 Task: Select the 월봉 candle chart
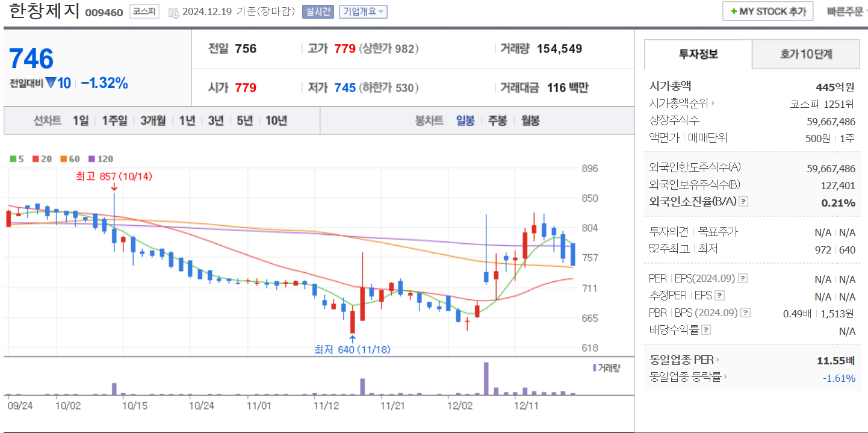(530, 120)
